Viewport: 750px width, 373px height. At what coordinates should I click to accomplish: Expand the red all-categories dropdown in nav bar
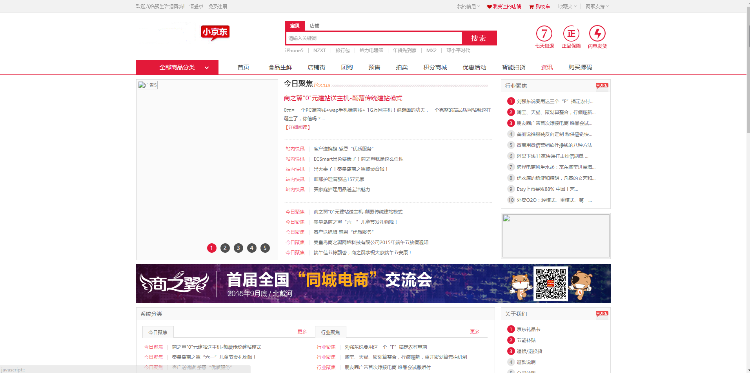click(177, 67)
